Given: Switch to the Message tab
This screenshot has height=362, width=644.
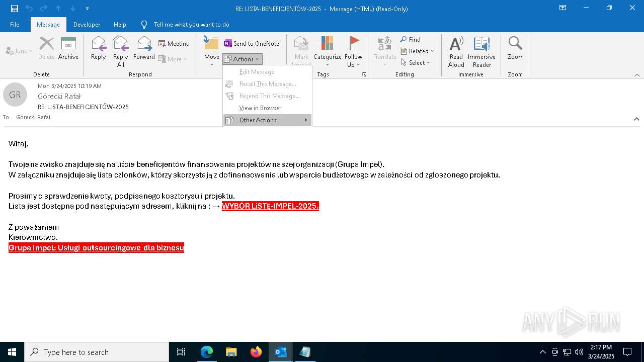Looking at the screenshot, I should (x=48, y=24).
